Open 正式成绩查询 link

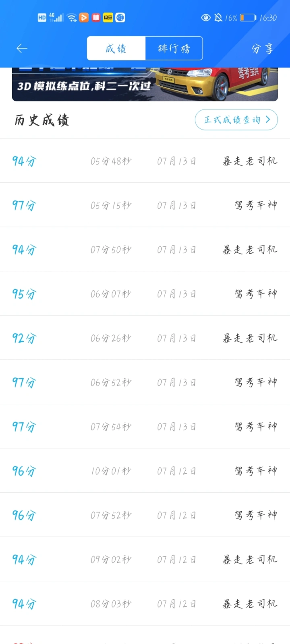(236, 120)
